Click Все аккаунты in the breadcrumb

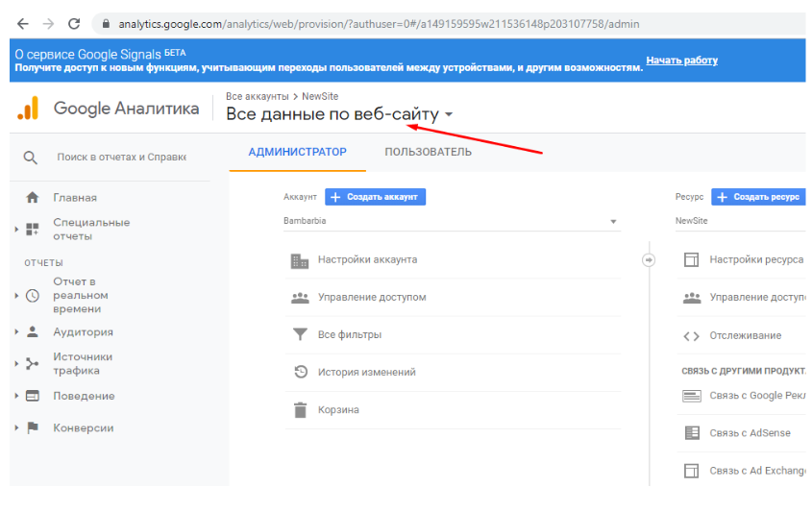(x=257, y=96)
